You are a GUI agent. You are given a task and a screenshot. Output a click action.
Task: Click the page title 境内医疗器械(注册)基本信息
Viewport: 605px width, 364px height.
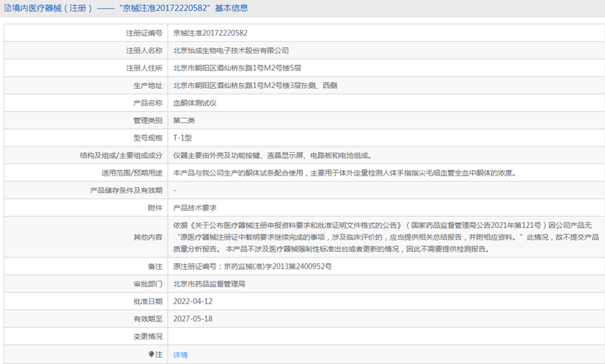pos(130,8)
